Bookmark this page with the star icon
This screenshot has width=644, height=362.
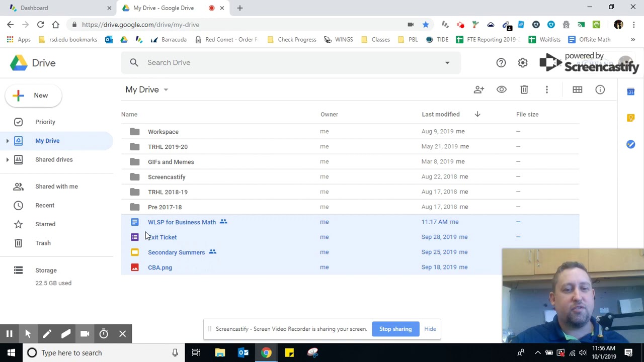click(x=426, y=25)
